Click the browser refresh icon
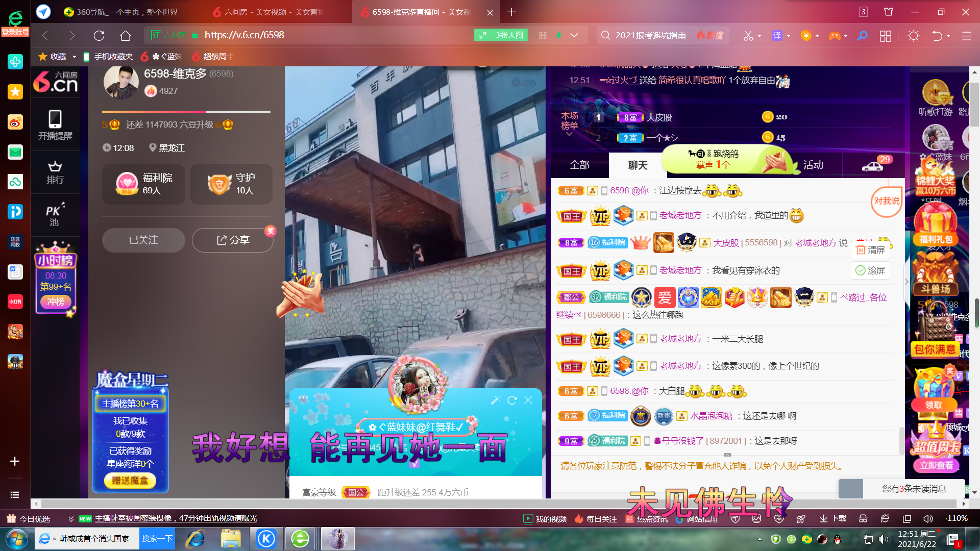Image resolution: width=980 pixels, height=551 pixels. [99, 35]
